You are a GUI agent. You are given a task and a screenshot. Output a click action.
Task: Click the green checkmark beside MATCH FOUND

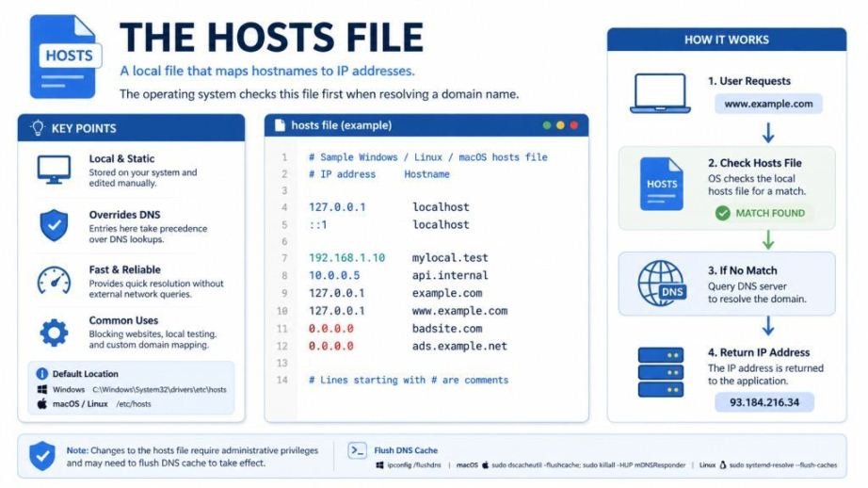[x=722, y=213]
